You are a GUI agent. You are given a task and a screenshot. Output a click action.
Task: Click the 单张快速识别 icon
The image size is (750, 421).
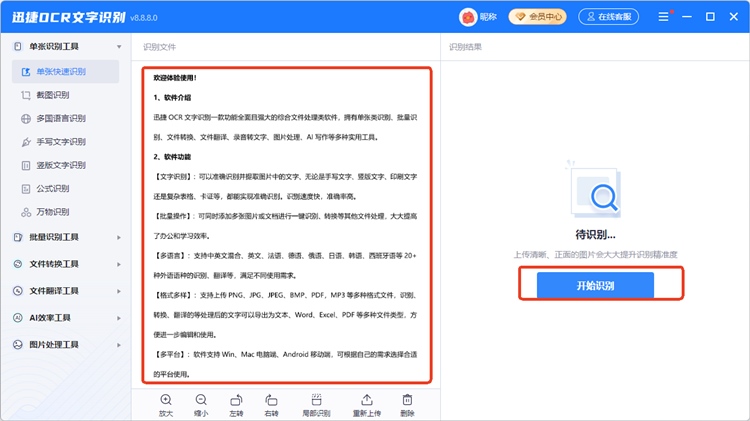click(x=26, y=72)
